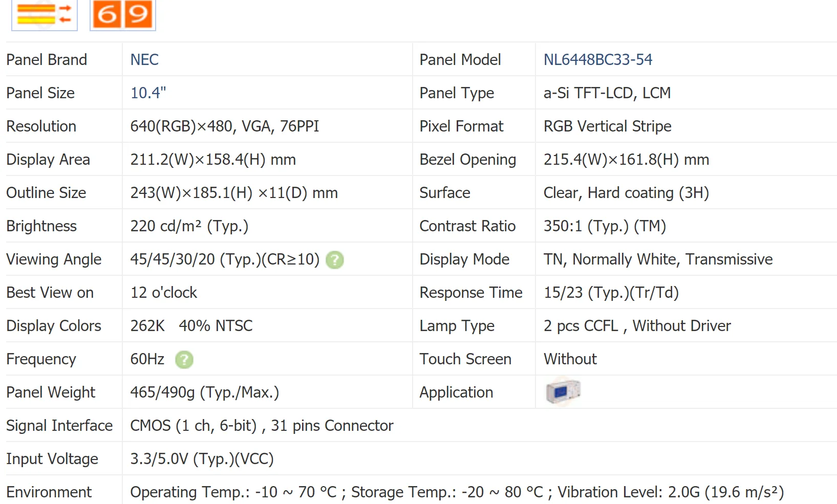
Task: Open help icon beside Viewing Angle value
Action: (x=335, y=260)
